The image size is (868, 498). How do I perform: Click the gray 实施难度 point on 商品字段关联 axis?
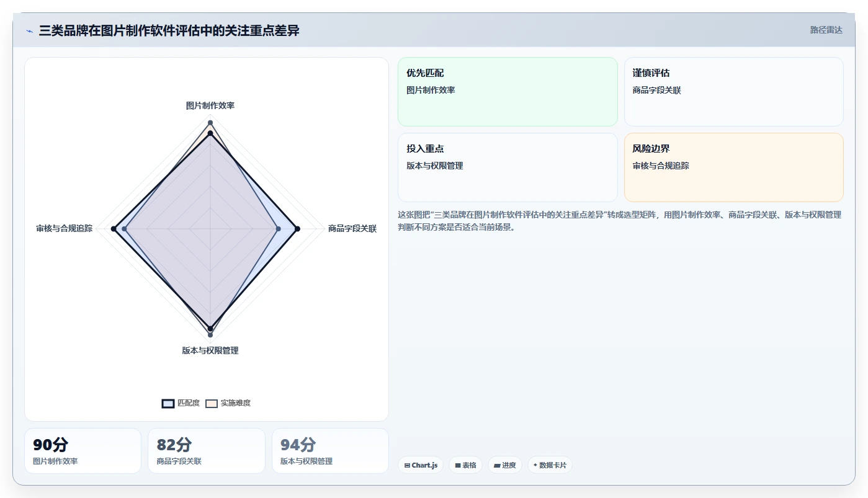point(278,229)
